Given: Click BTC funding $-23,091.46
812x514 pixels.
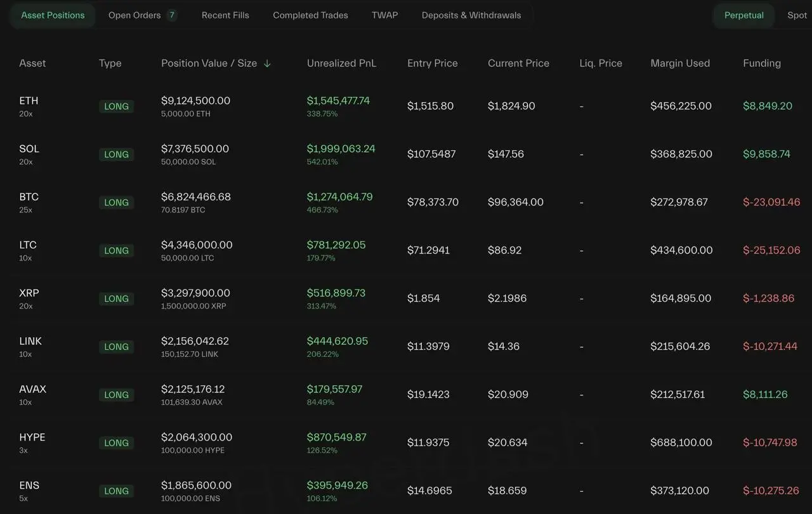Looking at the screenshot, I should (771, 203).
